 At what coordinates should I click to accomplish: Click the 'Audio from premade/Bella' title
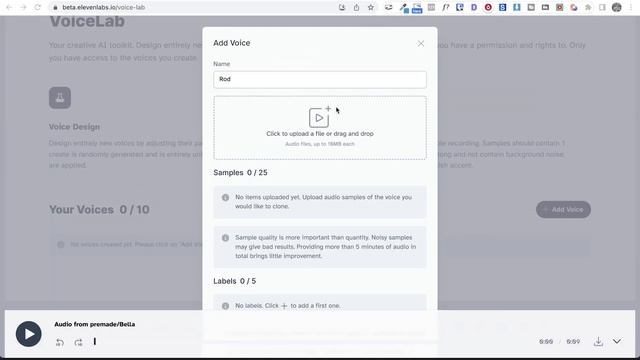click(95, 324)
